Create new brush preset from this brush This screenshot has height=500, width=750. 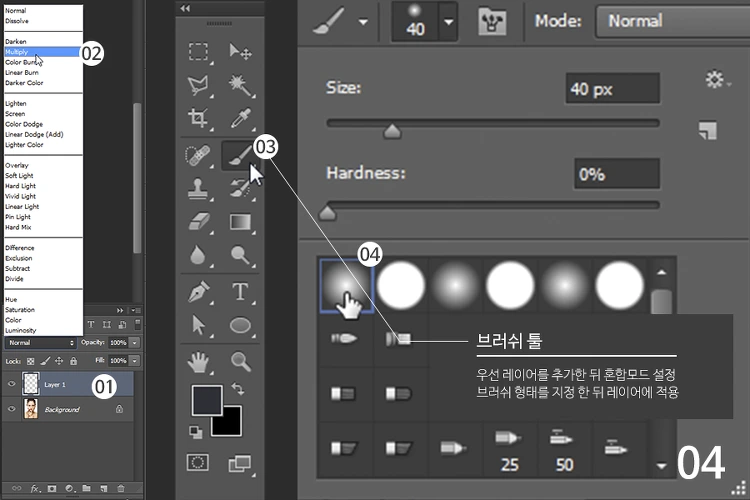coord(707,131)
